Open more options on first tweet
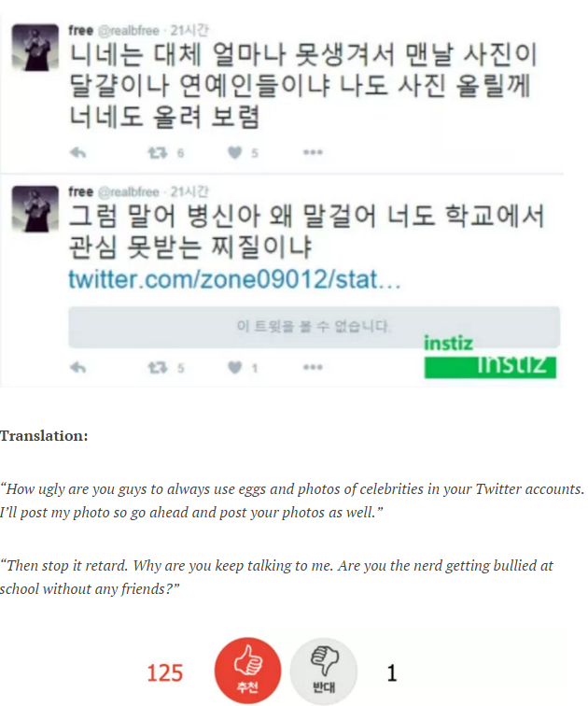 [313, 152]
